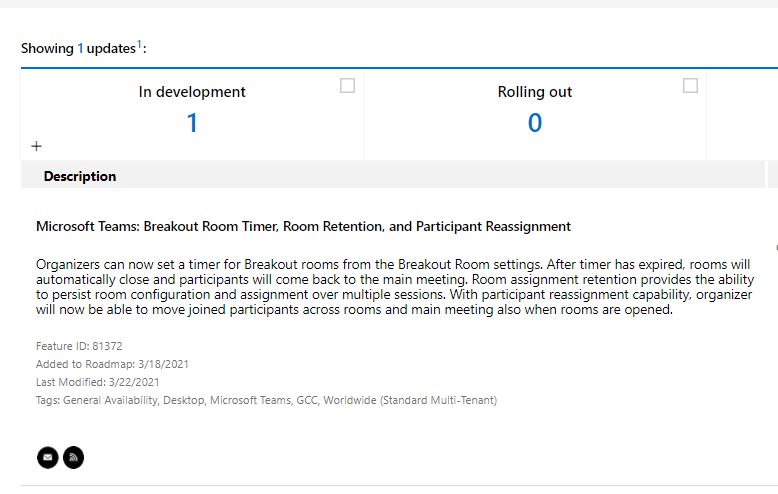This screenshot has width=778, height=494.
Task: Click the Rolling out count 0
Action: (535, 123)
